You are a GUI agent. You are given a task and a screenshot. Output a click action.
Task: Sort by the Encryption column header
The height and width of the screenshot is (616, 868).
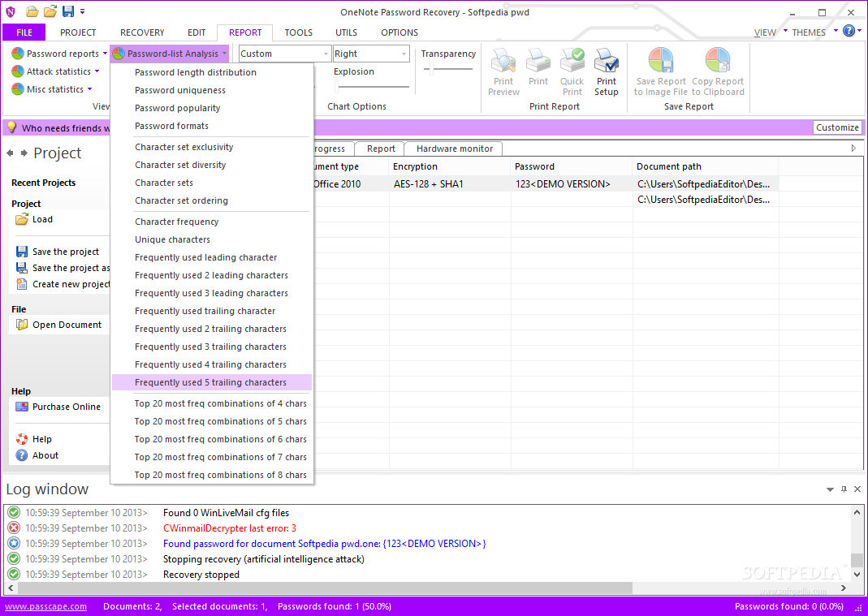[449, 166]
